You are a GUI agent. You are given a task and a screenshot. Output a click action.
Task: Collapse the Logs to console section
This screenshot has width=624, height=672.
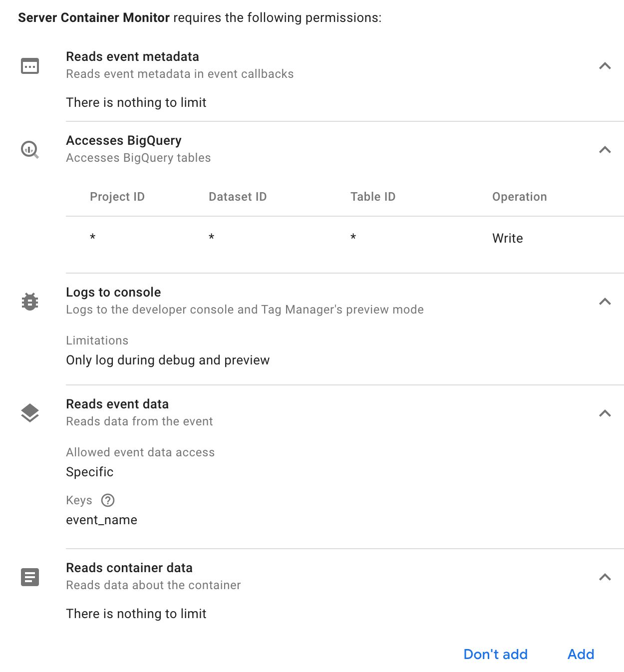(605, 302)
